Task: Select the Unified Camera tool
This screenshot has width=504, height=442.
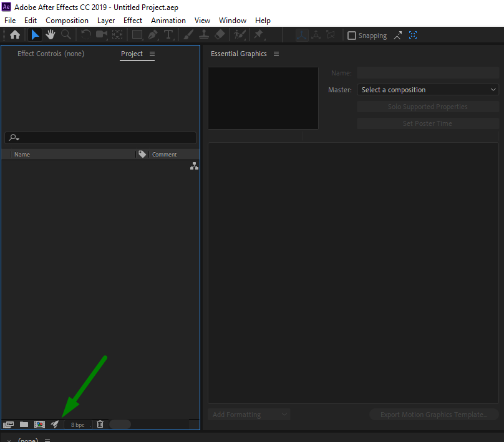Action: (102, 35)
